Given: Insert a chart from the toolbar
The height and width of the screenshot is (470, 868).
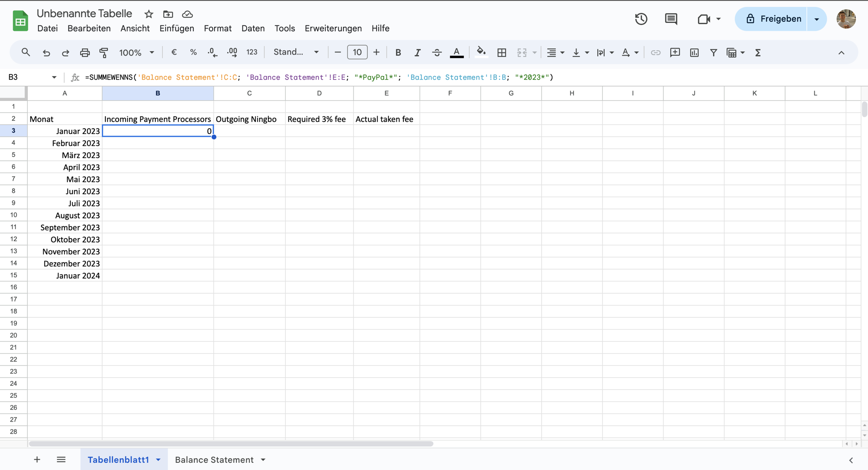Looking at the screenshot, I should click(x=694, y=52).
